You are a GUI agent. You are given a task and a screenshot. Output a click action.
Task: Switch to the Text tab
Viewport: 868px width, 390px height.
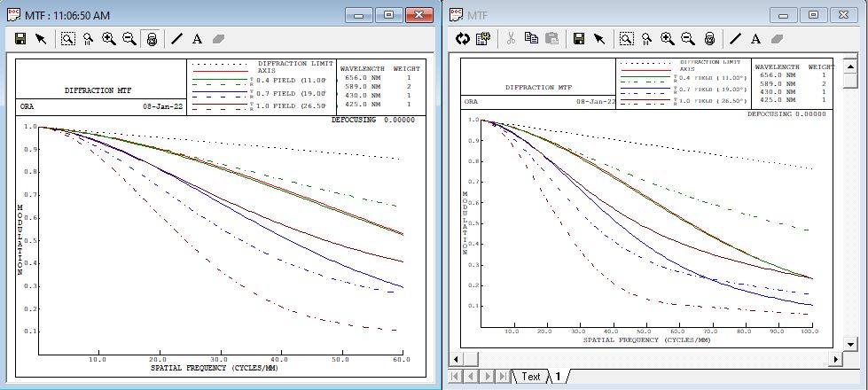tap(531, 377)
